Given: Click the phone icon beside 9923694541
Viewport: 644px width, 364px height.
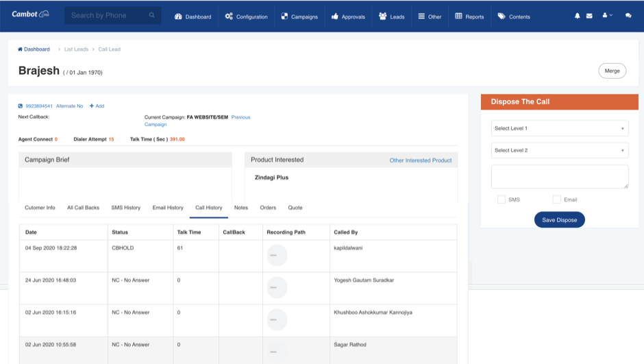Looking at the screenshot, I should (21, 106).
